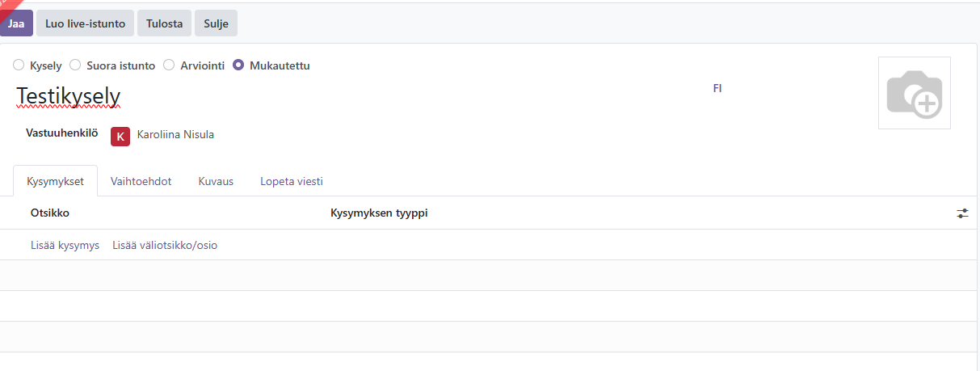The width and height of the screenshot is (980, 371).
Task: Click the FI language translate indicator
Action: point(717,89)
